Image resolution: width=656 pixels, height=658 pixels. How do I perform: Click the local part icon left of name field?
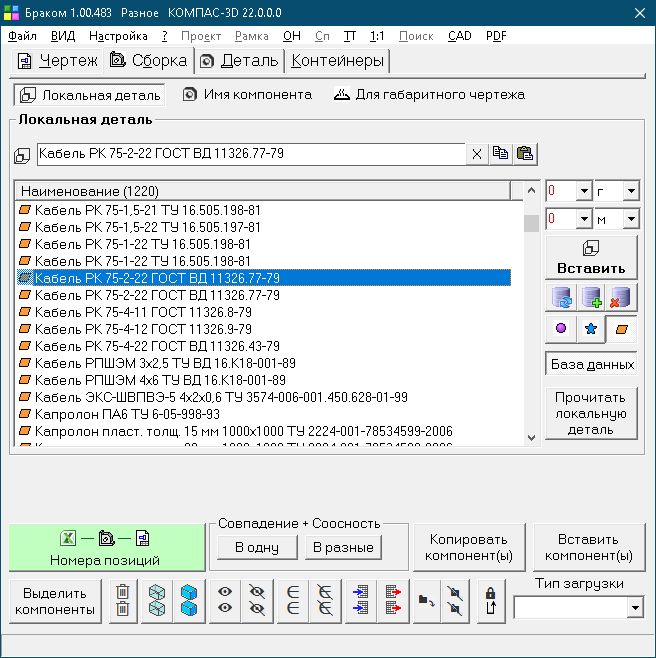tap(22, 156)
